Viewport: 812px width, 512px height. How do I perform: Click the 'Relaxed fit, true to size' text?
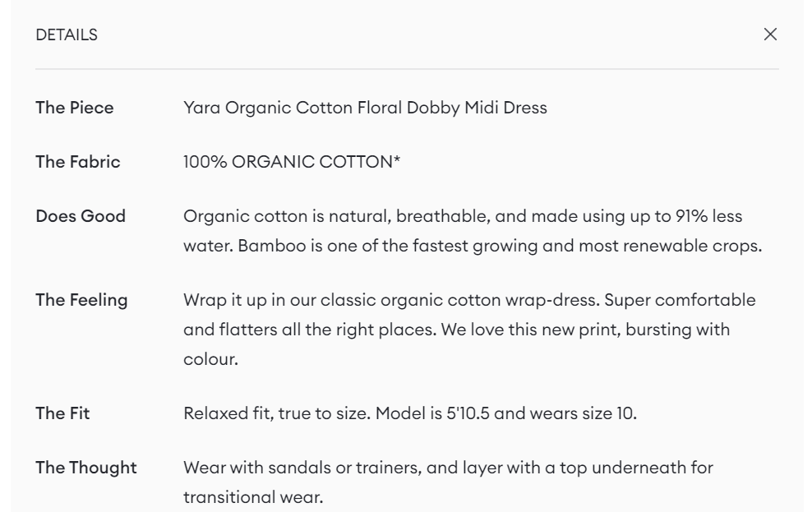coord(277,413)
